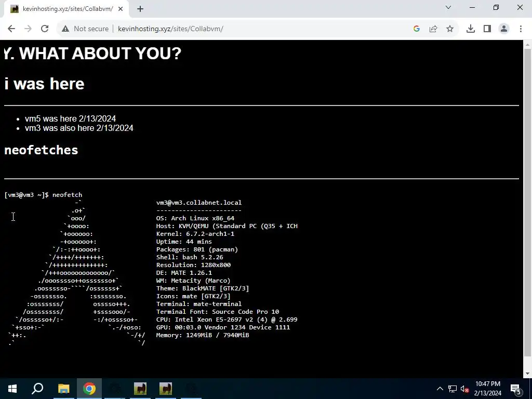Close the kevinhosting.xyz tab
The width and height of the screenshot is (532, 399).
(121, 9)
